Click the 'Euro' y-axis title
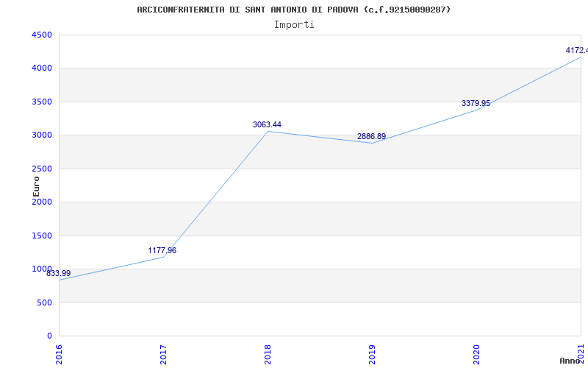Viewport: 588px width, 368px height. tap(36, 186)
